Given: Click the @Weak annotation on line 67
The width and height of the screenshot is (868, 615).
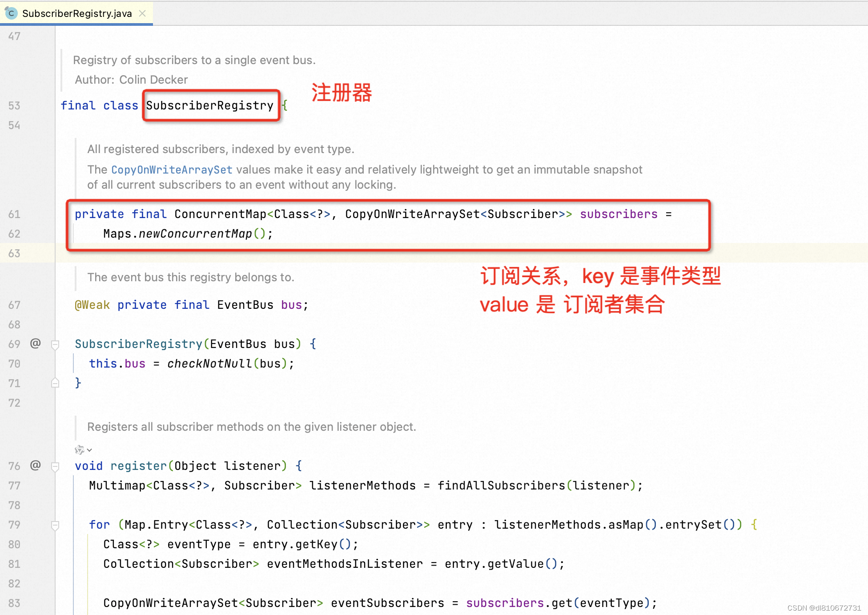Looking at the screenshot, I should [x=92, y=305].
